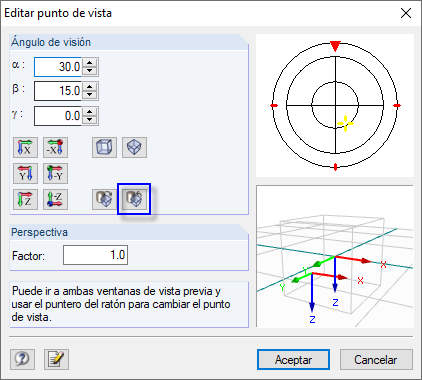This screenshot has height=380, width=422.
Task: Select the second cube view button
Action: [134, 147]
